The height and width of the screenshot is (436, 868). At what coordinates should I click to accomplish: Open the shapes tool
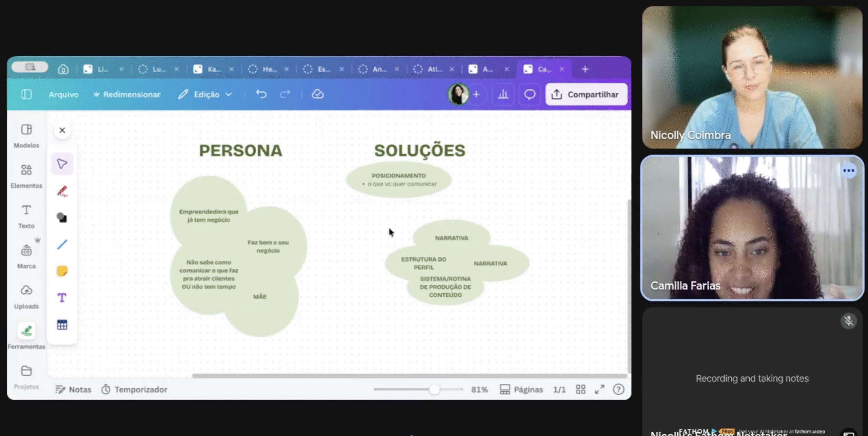coord(62,217)
